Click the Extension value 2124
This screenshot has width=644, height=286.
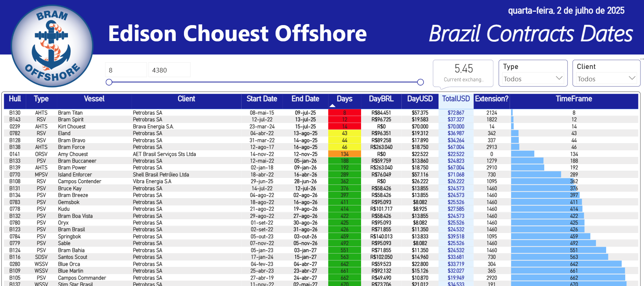[492, 113]
